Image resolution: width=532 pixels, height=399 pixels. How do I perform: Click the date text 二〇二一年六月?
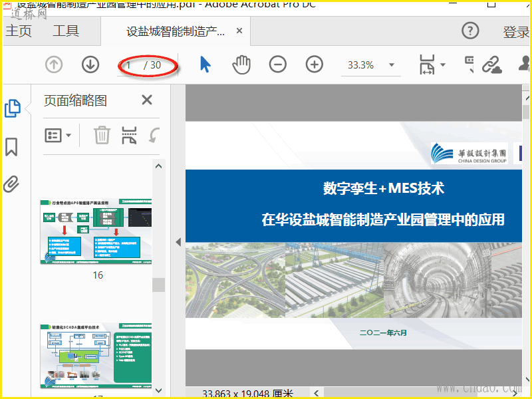(x=383, y=332)
